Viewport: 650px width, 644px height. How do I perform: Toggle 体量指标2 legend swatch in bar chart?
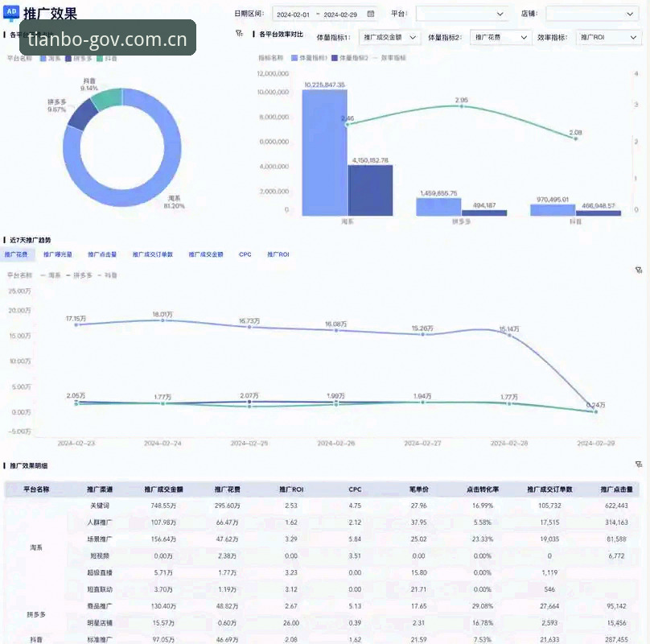[335, 58]
